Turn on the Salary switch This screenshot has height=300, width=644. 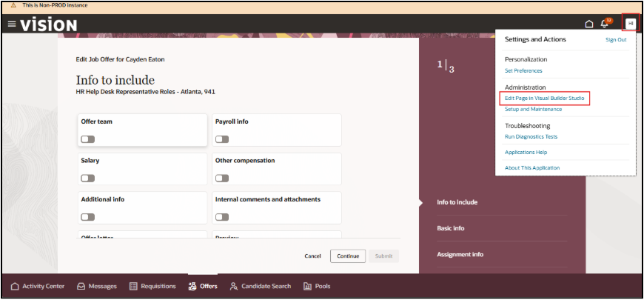88,179
